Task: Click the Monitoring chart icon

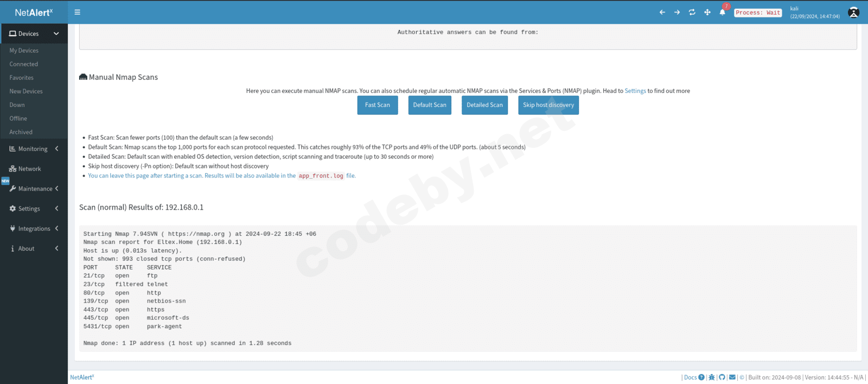Action: [x=12, y=149]
